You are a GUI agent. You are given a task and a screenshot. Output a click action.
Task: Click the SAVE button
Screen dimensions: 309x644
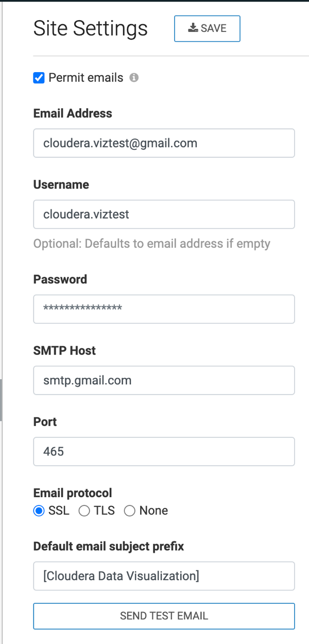207,29
